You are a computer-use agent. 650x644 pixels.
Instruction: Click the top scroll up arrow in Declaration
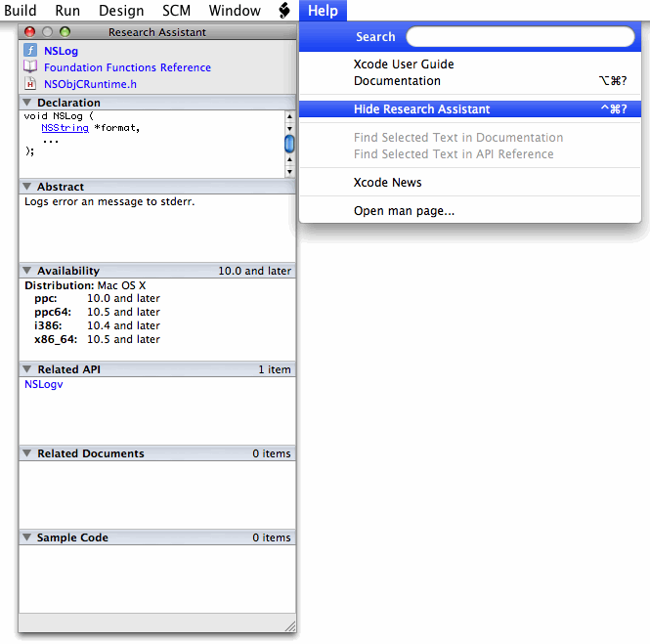tap(289, 117)
